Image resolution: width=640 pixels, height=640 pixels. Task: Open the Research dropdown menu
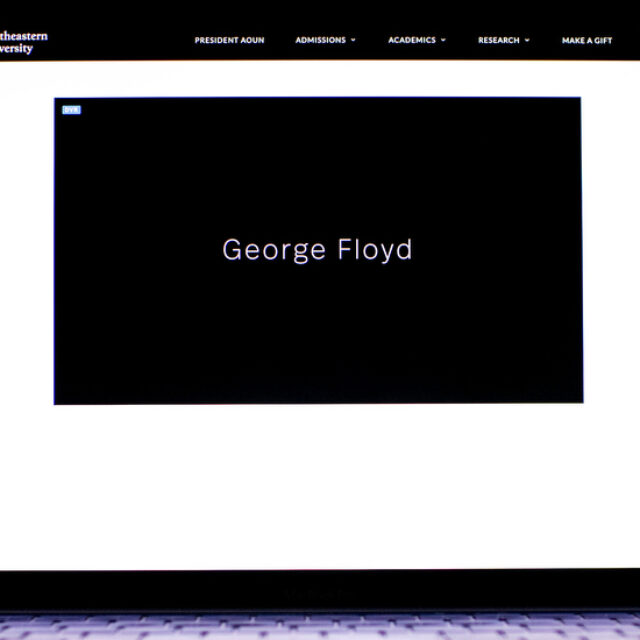pos(499,41)
